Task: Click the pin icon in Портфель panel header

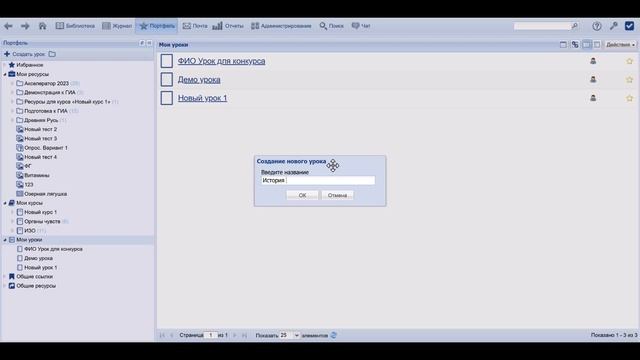Action: [142, 43]
